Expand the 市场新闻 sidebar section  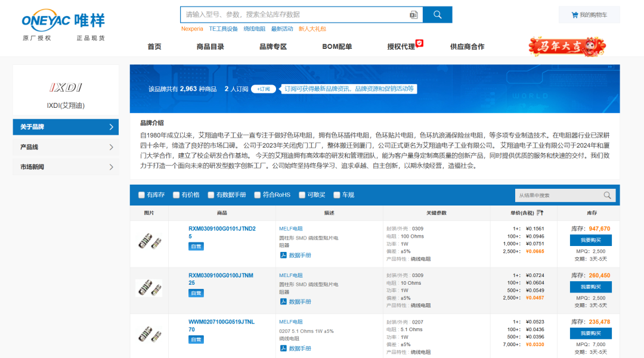pyautogui.click(x=66, y=166)
